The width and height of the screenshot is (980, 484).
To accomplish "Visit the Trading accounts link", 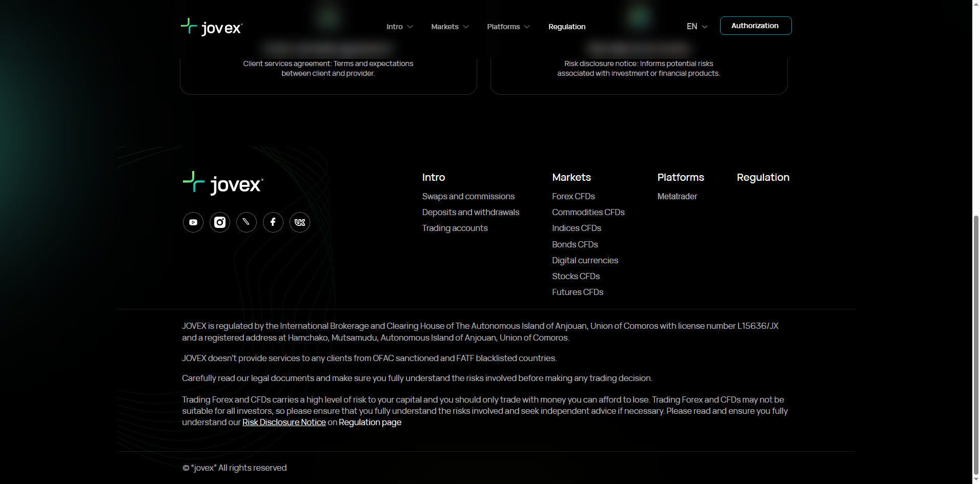I will pyautogui.click(x=455, y=228).
